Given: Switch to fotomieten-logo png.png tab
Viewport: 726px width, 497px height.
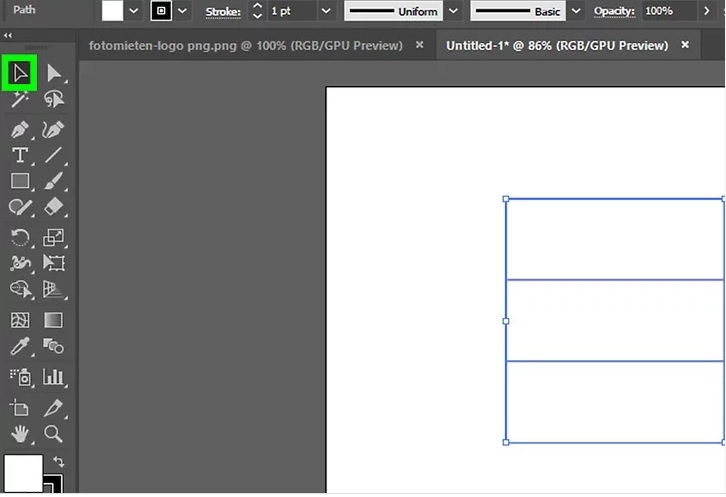Looking at the screenshot, I should [x=245, y=46].
